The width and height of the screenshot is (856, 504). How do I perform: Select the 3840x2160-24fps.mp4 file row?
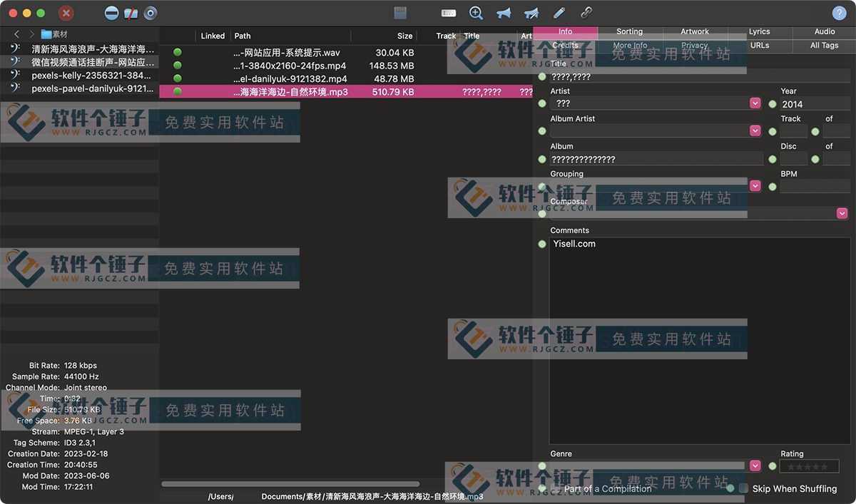click(x=346, y=66)
